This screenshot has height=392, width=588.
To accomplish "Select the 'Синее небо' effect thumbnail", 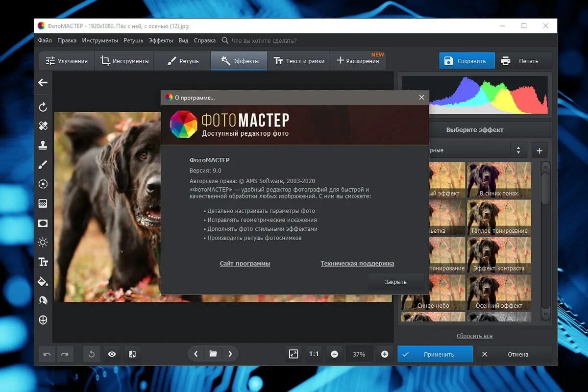I will pos(433,292).
